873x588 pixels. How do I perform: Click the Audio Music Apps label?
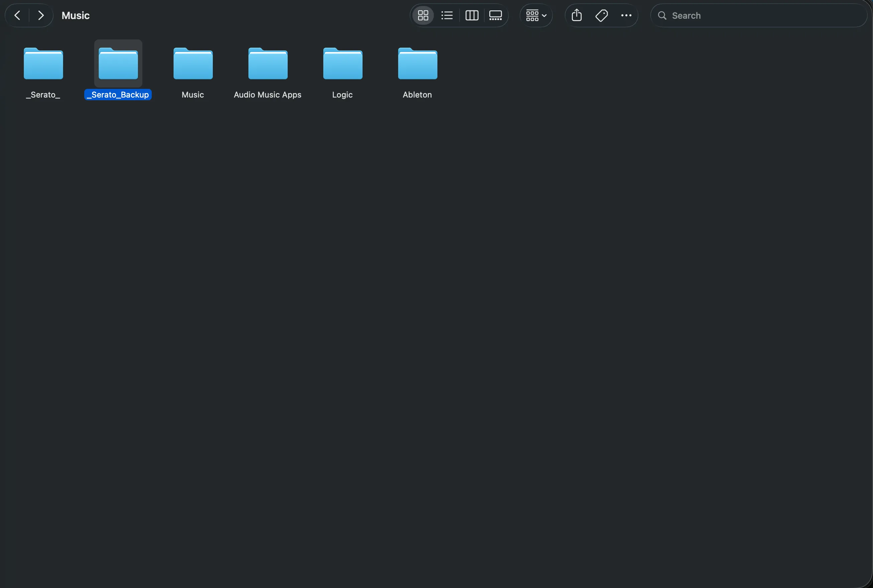[267, 95]
